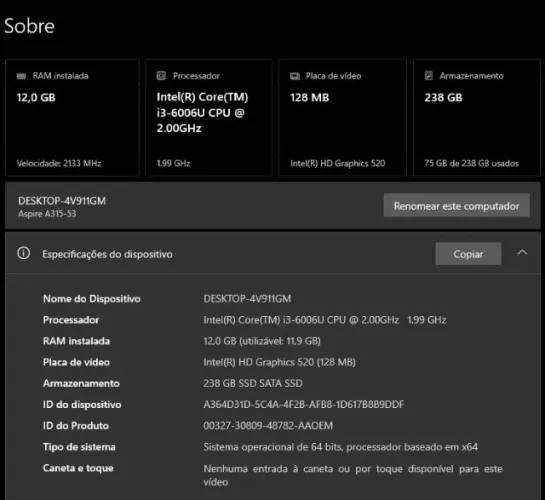Click Velocidade: 2133 MHz text
This screenshot has width=545, height=500.
(x=59, y=163)
